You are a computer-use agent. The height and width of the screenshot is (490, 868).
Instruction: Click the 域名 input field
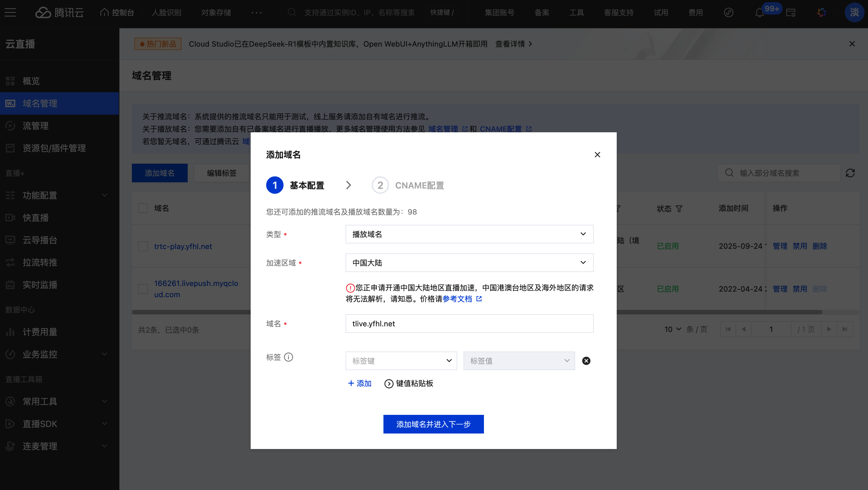[469, 324]
